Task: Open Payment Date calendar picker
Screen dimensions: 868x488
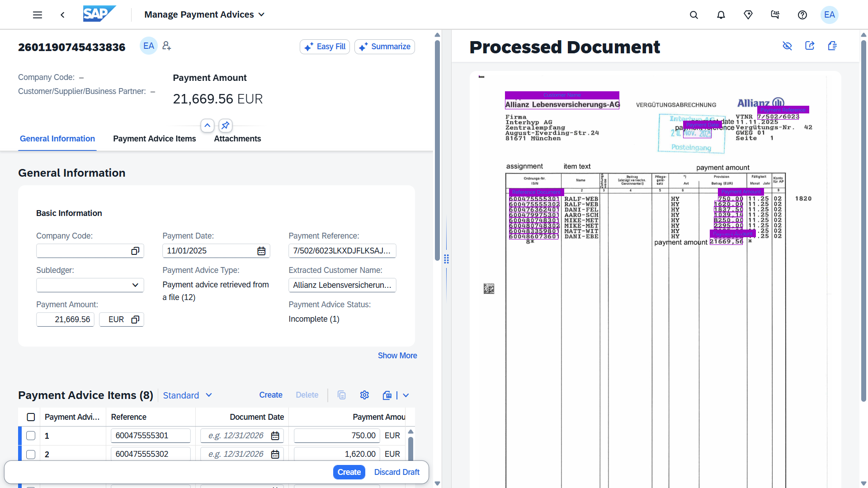Action: tap(261, 251)
